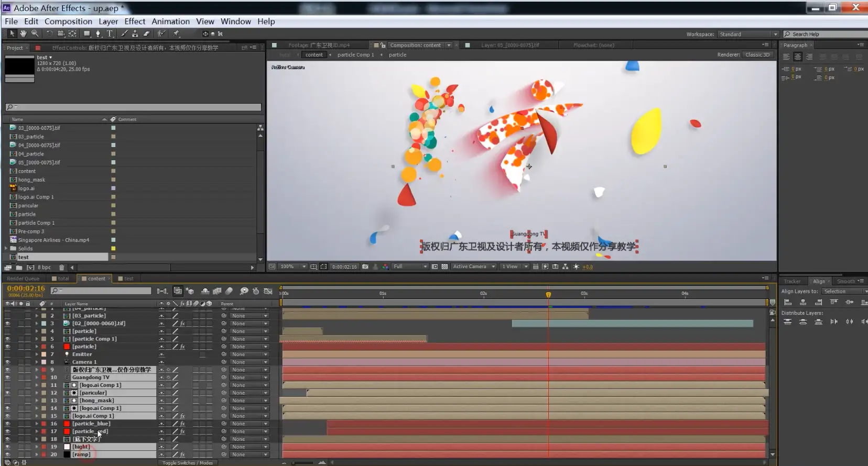
Task: Click the current time 0:00:02:16 in timeline
Action: point(26,289)
